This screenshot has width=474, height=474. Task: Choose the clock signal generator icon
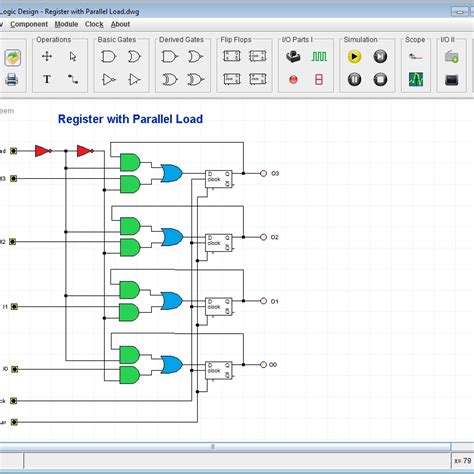(319, 57)
